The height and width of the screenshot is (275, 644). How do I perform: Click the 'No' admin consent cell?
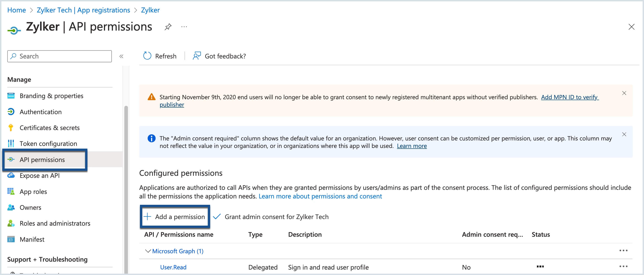[x=466, y=267]
